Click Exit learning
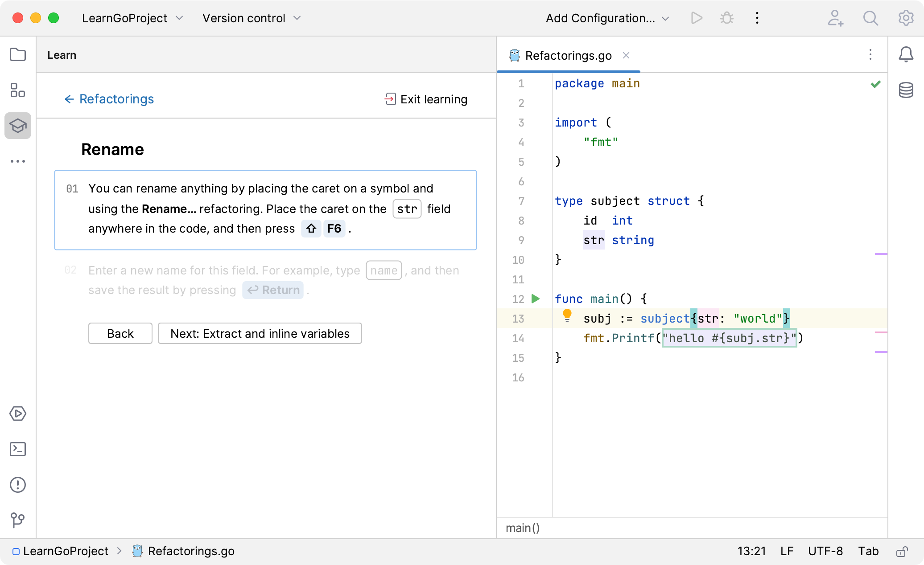The width and height of the screenshot is (924, 565). click(x=425, y=99)
